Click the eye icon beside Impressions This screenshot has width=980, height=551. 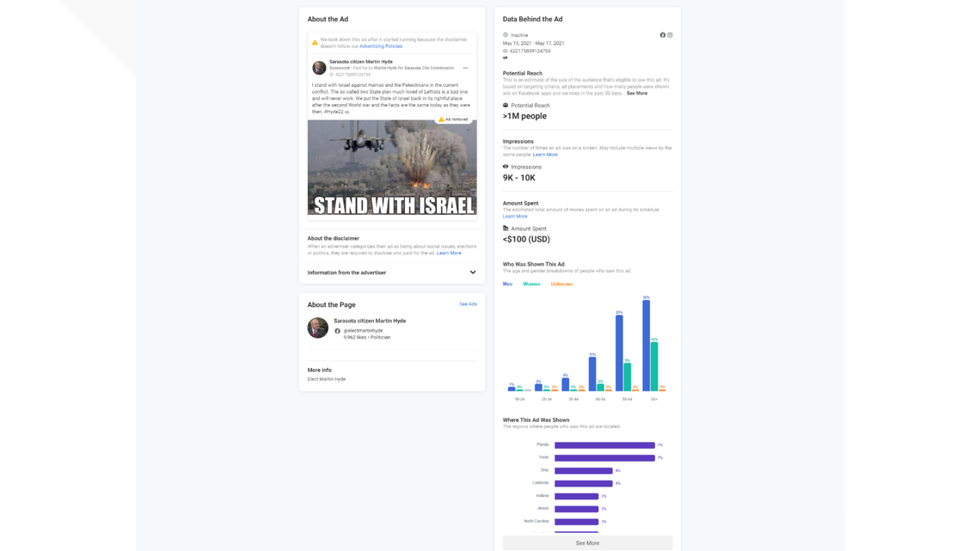[505, 167]
